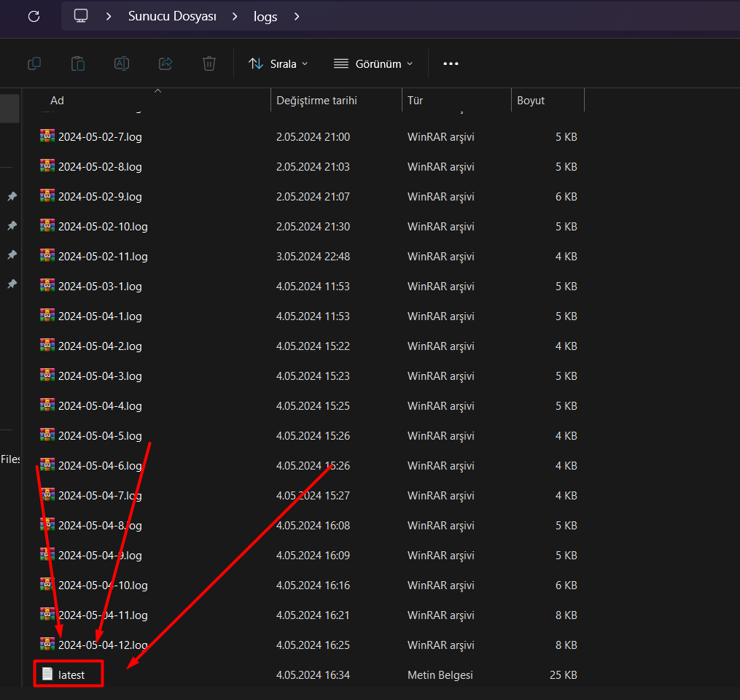Viewport: 740px width, 700px height.
Task: Open the three-dot more options menu
Action: (451, 63)
